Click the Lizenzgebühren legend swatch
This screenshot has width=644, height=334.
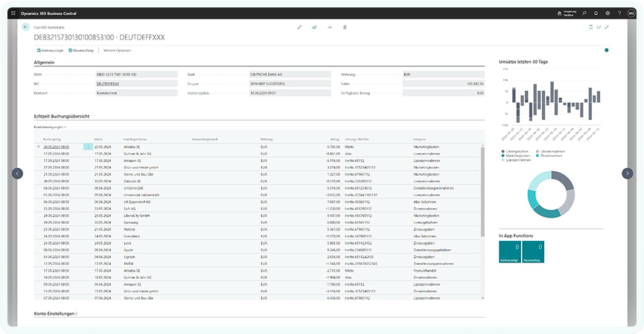click(503, 152)
